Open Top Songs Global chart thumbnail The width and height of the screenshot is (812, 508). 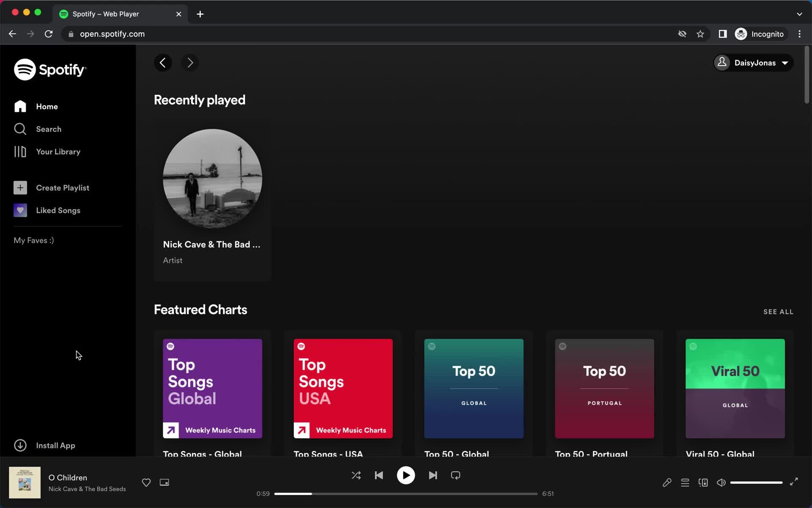[x=212, y=388]
